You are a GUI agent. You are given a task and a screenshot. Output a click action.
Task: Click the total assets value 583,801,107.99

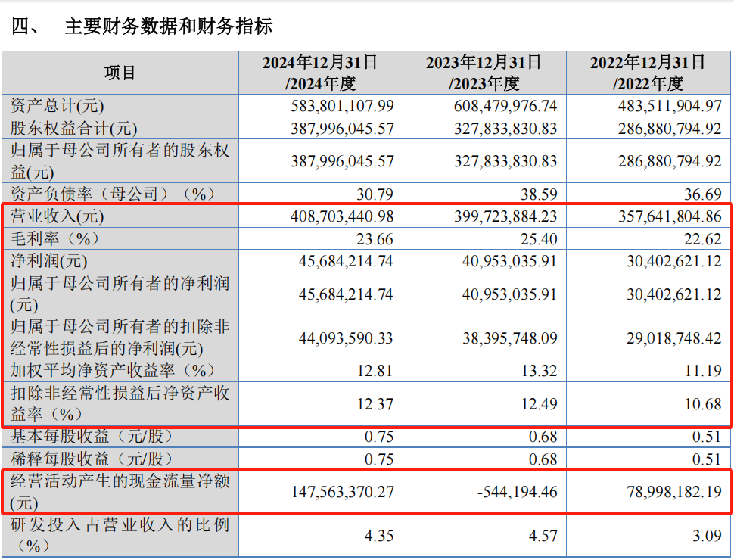tap(342, 107)
